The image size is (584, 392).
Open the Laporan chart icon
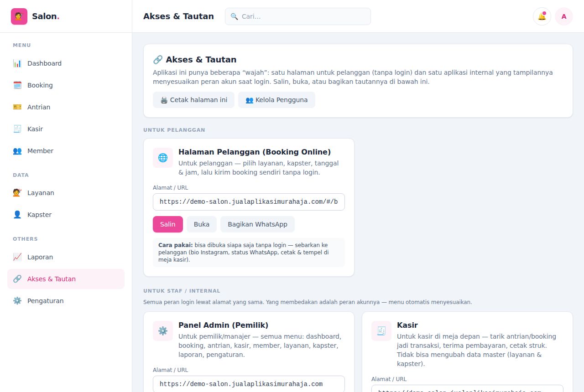[17, 257]
